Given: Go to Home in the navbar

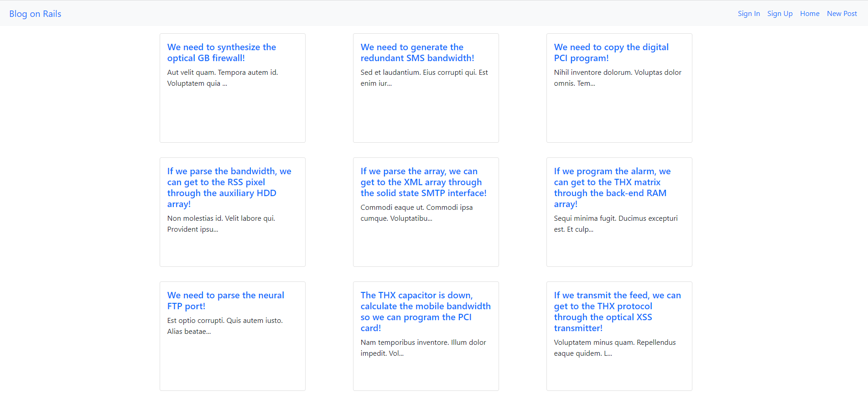Looking at the screenshot, I should (x=810, y=14).
